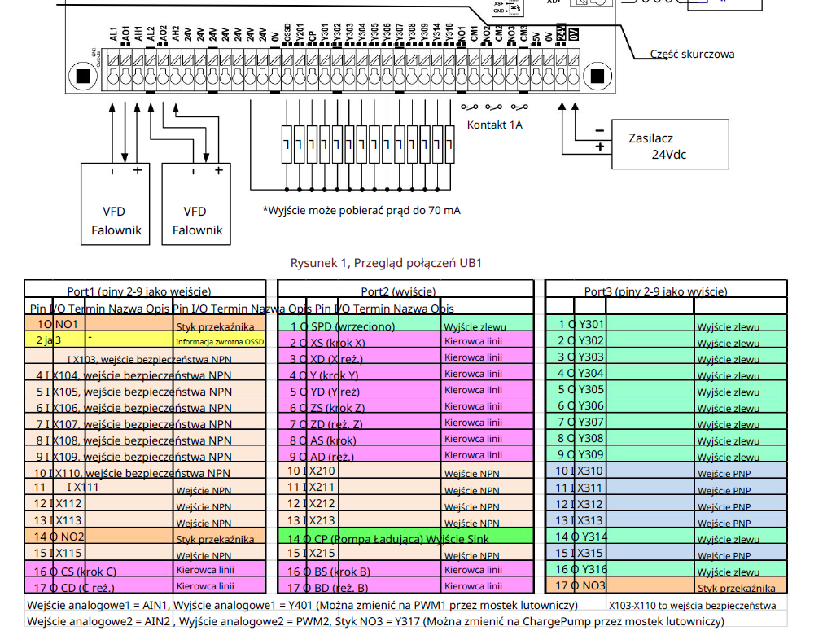Click the "Port2 (wyjście)" table header

(398, 291)
